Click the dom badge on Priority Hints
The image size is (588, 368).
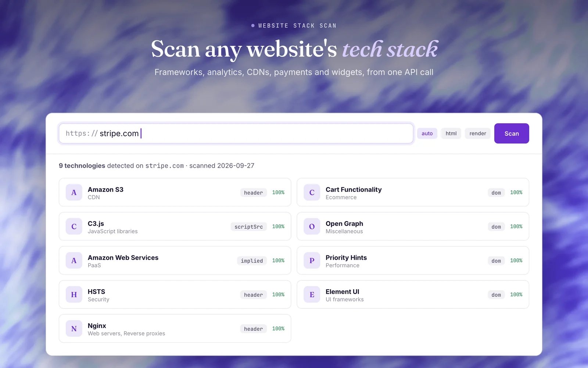(x=496, y=261)
